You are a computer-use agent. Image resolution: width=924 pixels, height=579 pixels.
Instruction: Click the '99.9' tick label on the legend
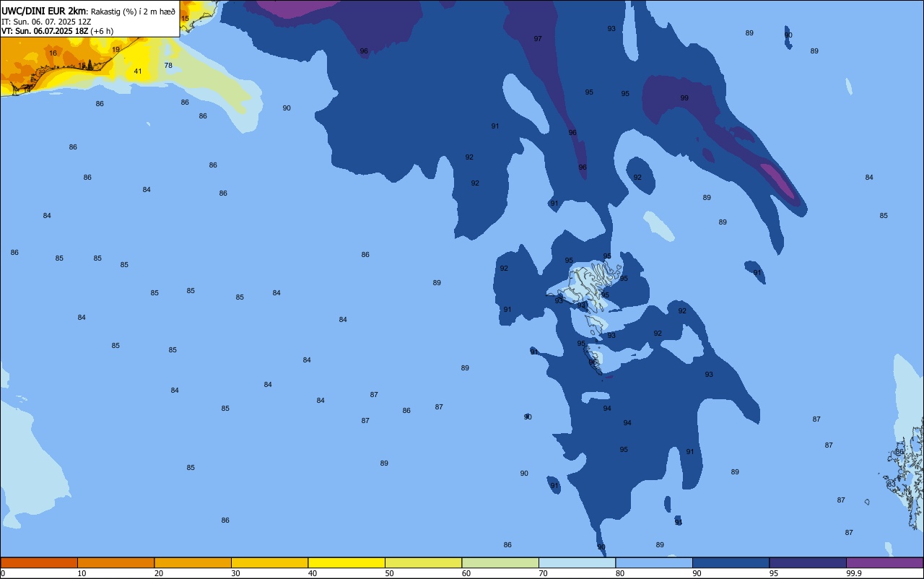(x=854, y=573)
